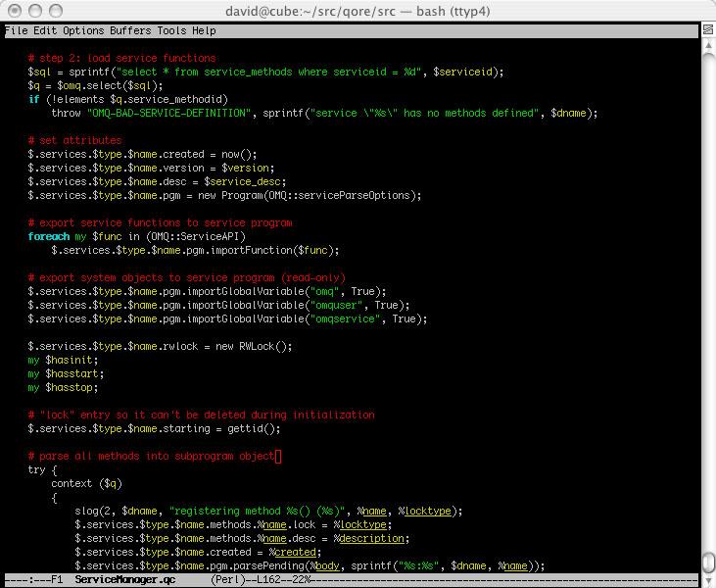Open the File menu in Emacs
Screen dimensions: 716x588
(x=16, y=30)
